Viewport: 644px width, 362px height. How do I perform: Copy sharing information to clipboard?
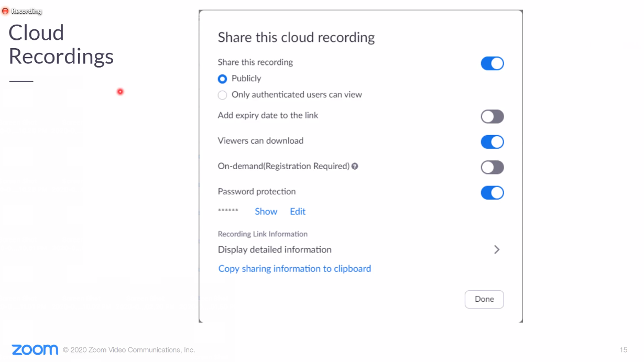[294, 268]
